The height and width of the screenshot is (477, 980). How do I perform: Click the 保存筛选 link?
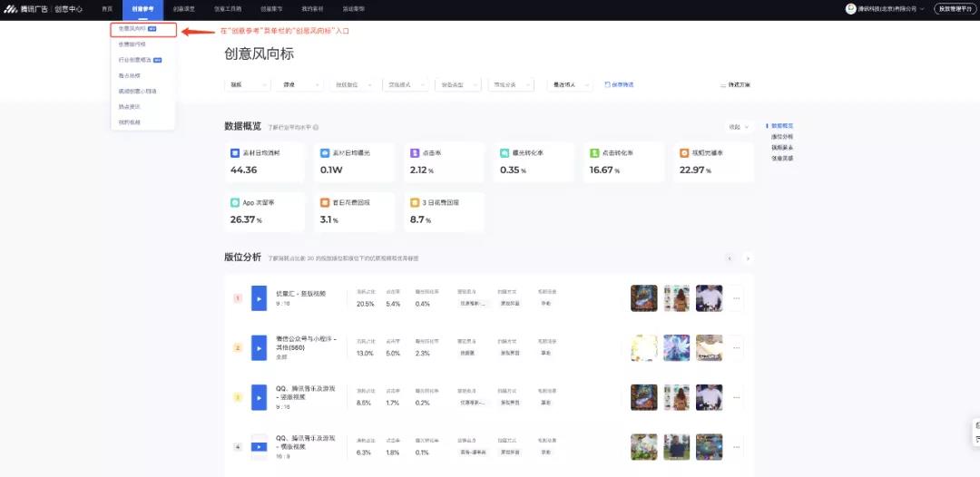619,84
